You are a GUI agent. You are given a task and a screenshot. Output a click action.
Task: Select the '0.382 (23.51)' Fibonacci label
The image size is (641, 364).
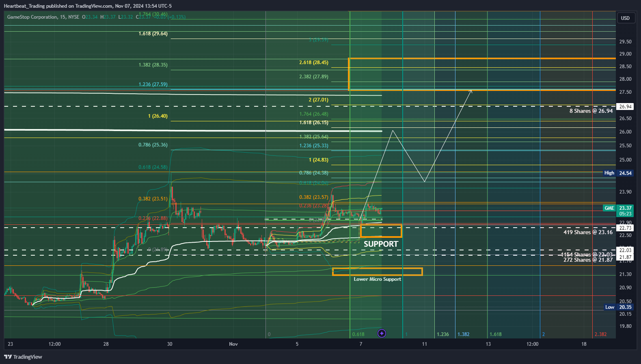153,199
